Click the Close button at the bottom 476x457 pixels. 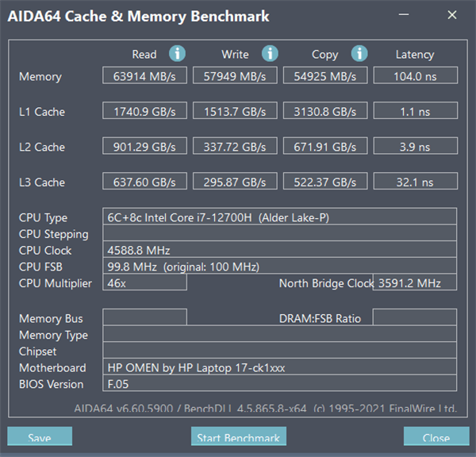(436, 437)
